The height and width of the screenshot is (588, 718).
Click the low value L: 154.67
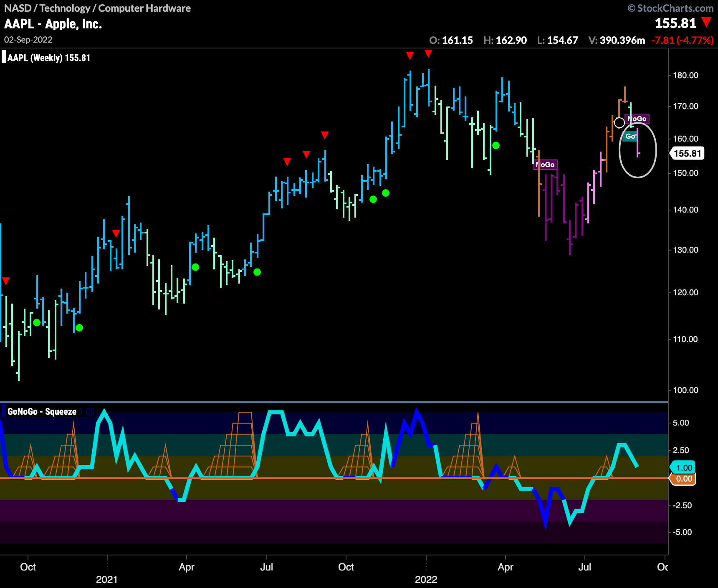point(557,40)
